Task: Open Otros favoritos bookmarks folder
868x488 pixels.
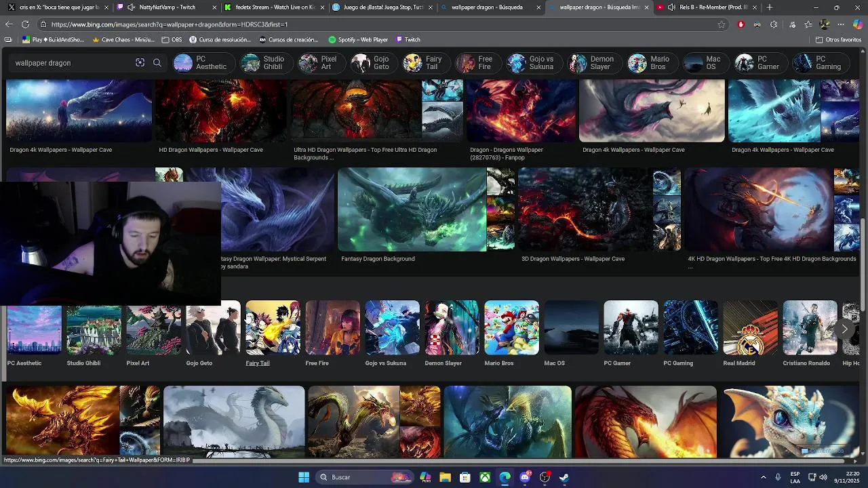Action: tap(839, 39)
